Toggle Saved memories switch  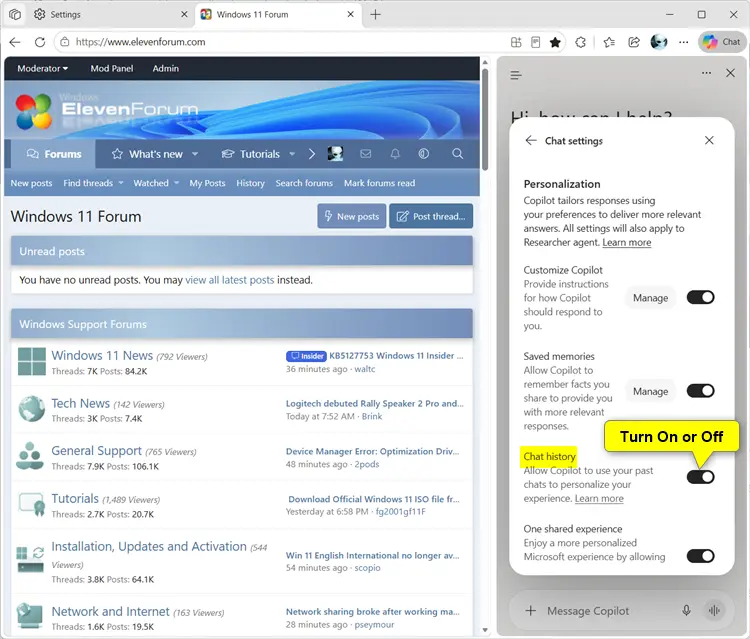tap(700, 391)
